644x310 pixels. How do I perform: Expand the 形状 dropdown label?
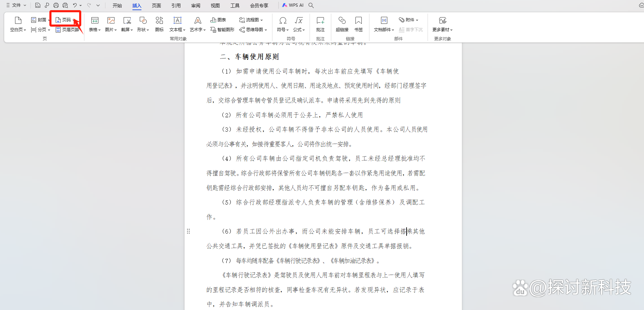point(143,30)
